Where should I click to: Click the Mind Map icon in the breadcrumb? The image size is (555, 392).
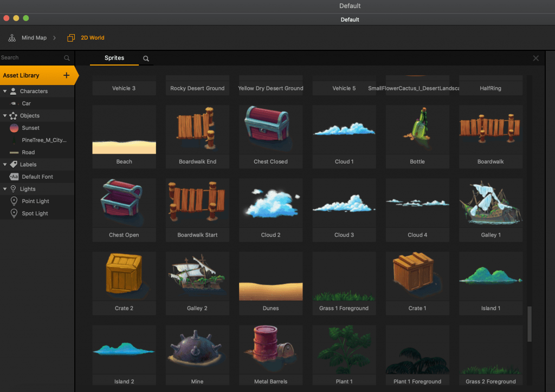coord(12,37)
